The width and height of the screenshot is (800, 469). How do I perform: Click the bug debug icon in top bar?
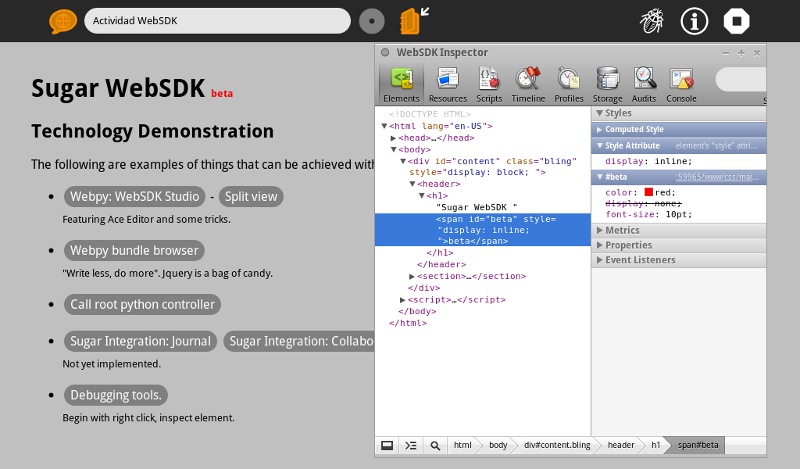(653, 21)
